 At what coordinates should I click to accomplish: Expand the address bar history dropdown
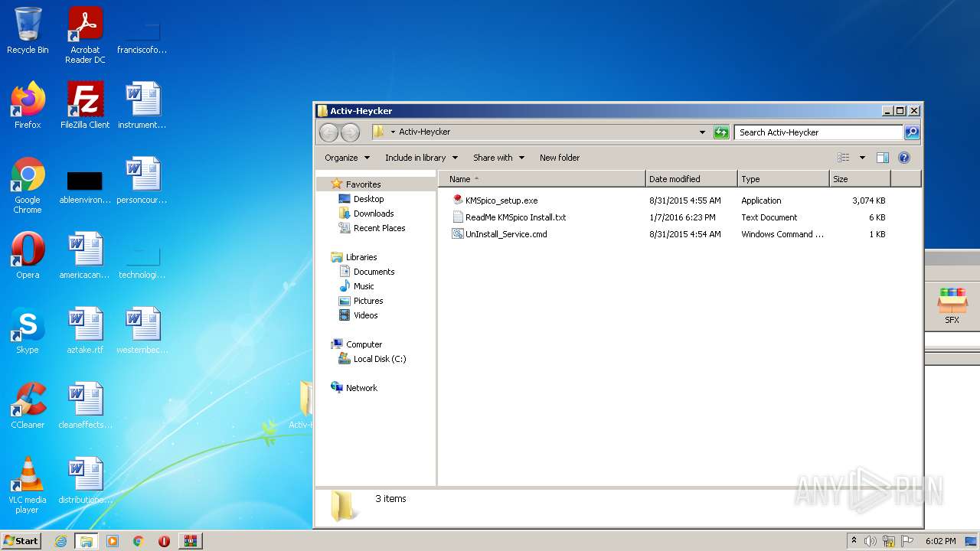tap(702, 132)
